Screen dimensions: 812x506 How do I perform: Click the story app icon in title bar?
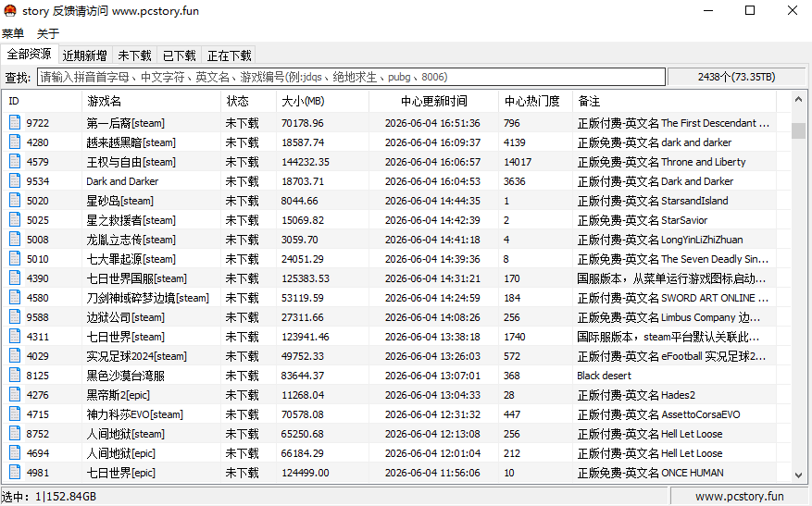point(10,10)
